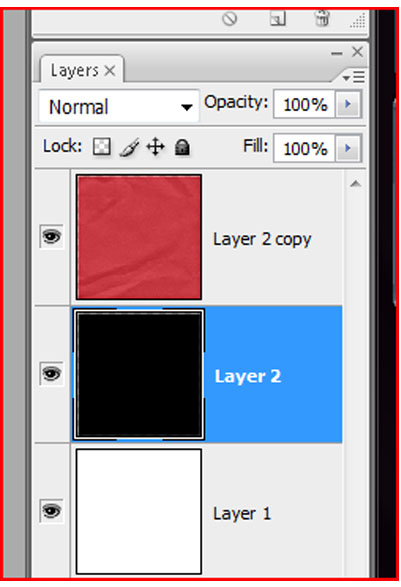Hide the Layer 2 copy layer
This screenshot has width=401, height=587.
[x=52, y=237]
